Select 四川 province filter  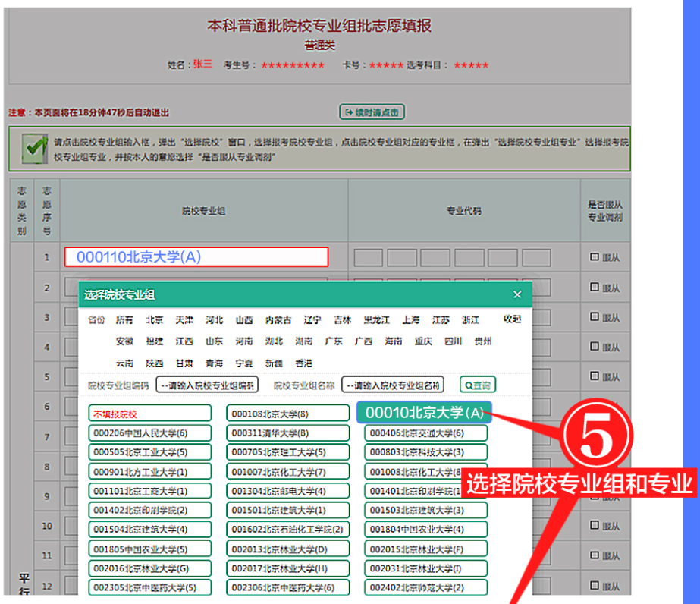453,341
